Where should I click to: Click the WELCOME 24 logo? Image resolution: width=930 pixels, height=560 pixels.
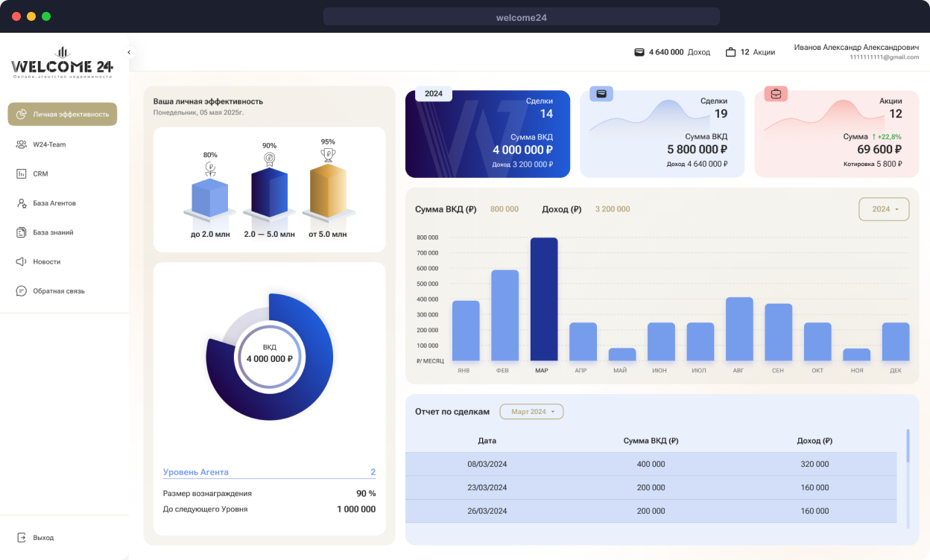63,64
